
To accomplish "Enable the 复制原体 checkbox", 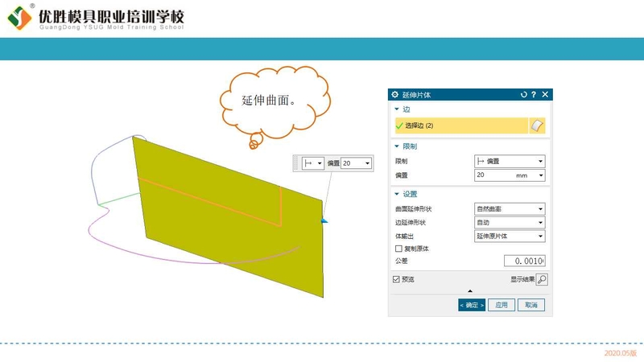I will tap(398, 249).
